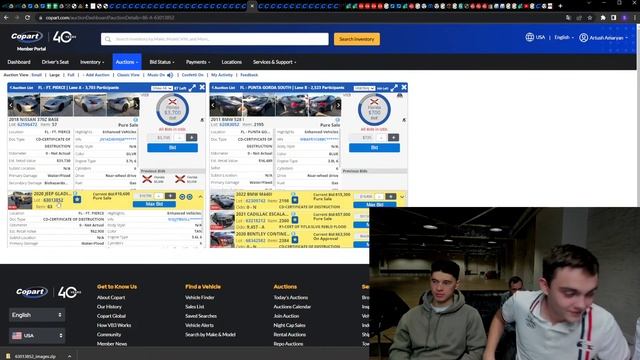
Task: Open the Locations menu item
Action: tap(231, 62)
